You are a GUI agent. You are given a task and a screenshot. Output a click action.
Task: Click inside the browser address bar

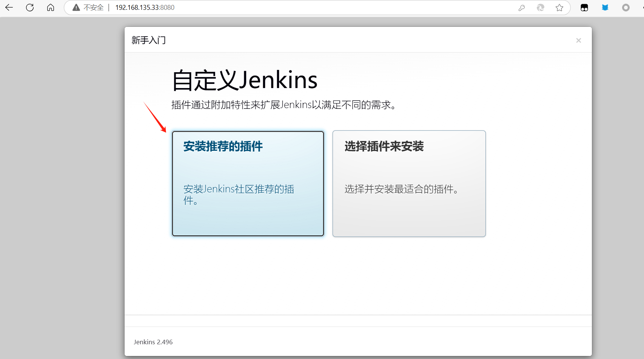145,7
